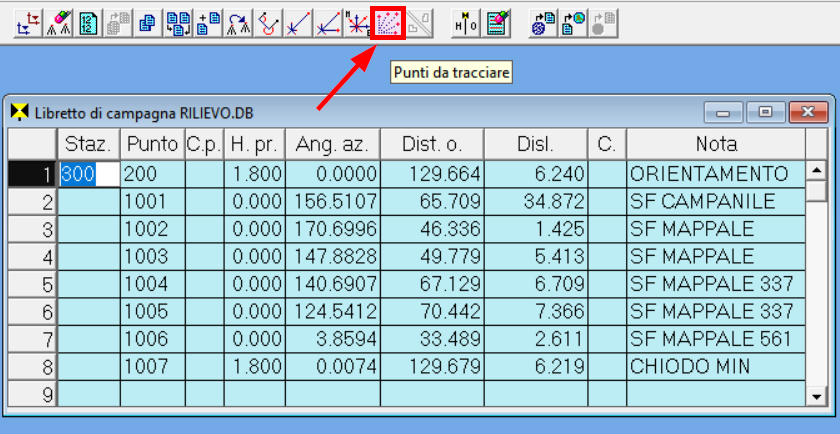
Task: Click the Disl. column header
Action: pos(536,144)
